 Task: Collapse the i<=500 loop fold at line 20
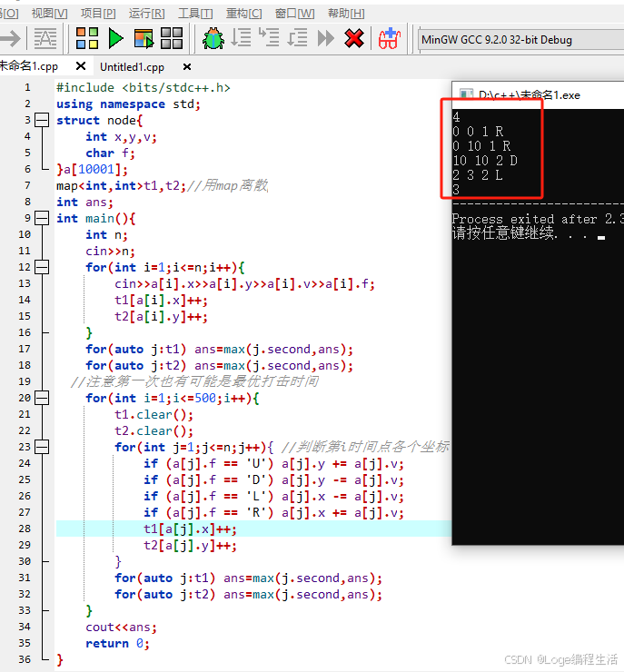42,398
